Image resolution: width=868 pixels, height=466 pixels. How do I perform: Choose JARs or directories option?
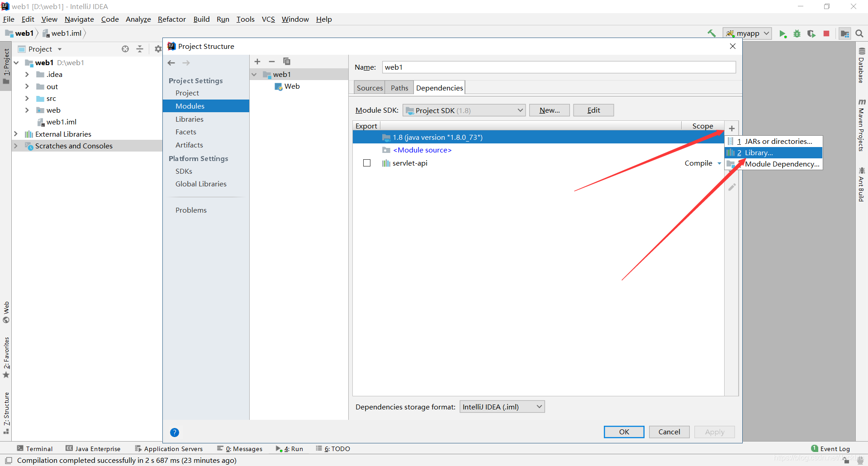pyautogui.click(x=773, y=141)
